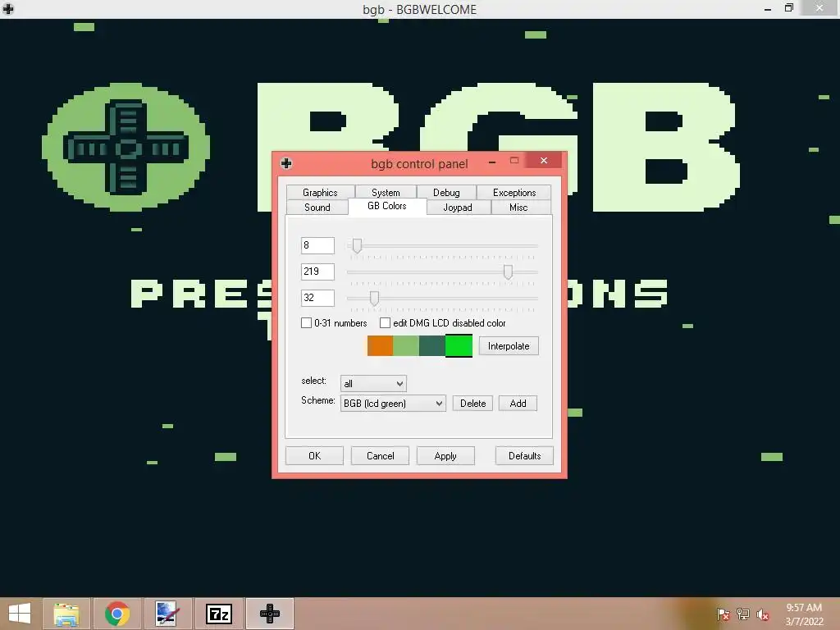Switch to the Misc tab
Screen dimensions: 840x630
pyautogui.click(x=518, y=208)
